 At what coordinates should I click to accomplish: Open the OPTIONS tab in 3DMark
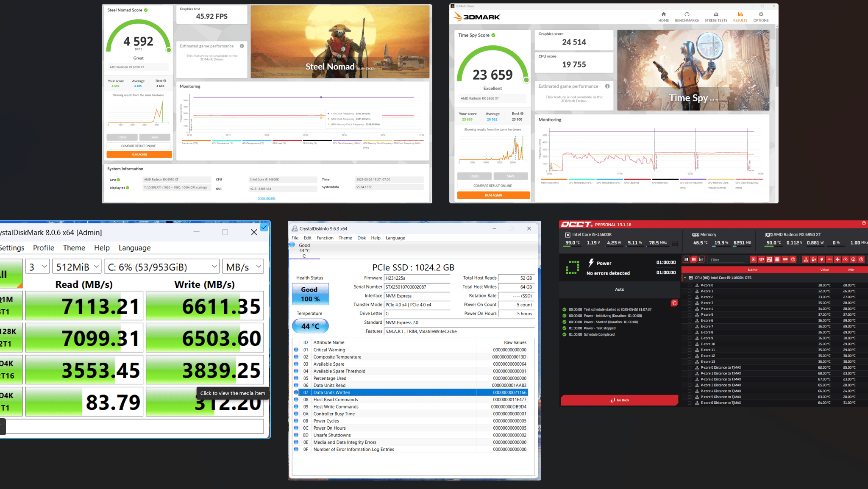pos(761,17)
